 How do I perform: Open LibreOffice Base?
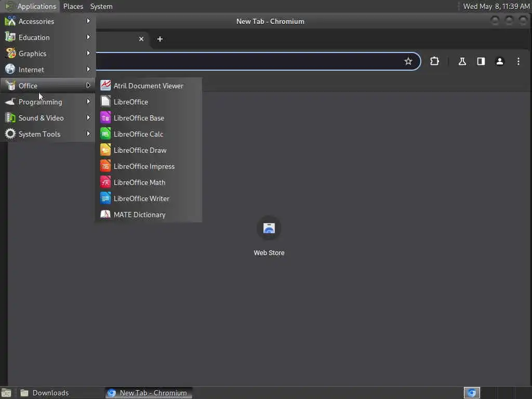(149, 118)
